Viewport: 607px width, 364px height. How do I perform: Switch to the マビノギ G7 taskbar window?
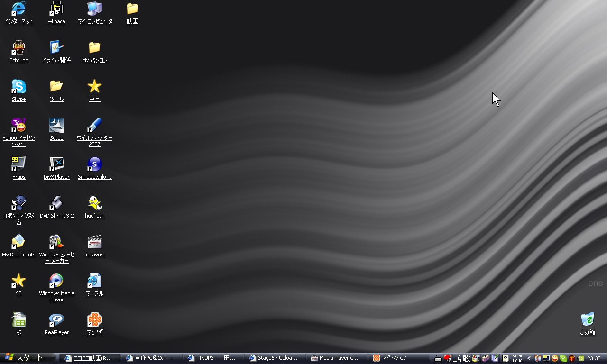point(398,358)
